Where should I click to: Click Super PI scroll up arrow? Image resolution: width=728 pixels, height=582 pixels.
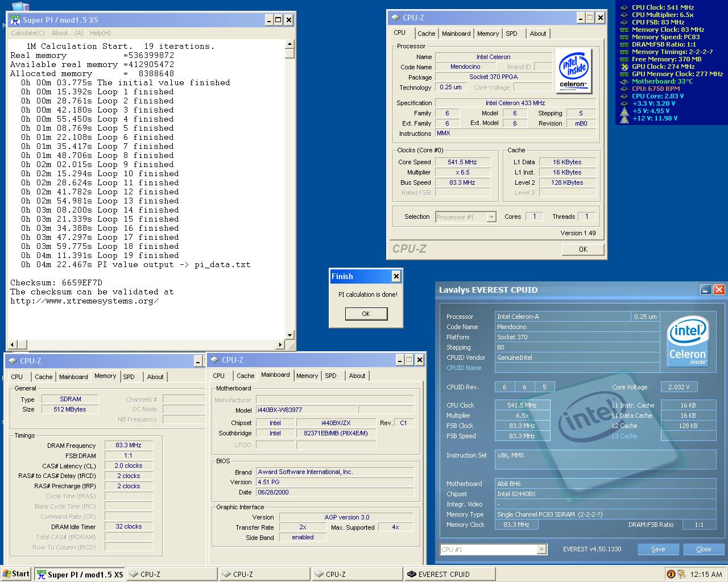(x=289, y=44)
